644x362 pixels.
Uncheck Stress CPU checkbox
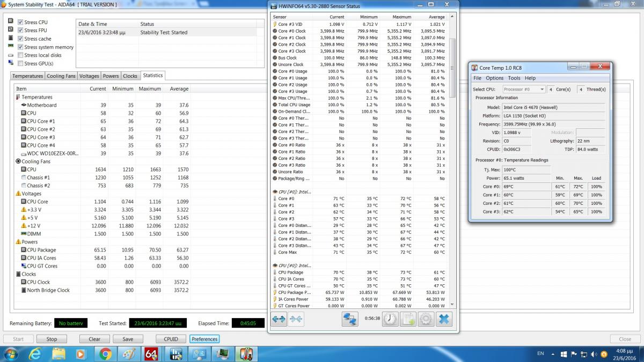pos(20,23)
